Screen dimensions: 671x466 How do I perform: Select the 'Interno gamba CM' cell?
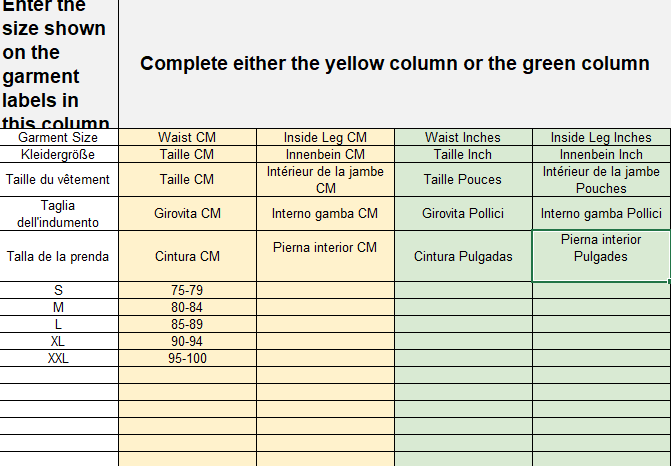tap(325, 213)
